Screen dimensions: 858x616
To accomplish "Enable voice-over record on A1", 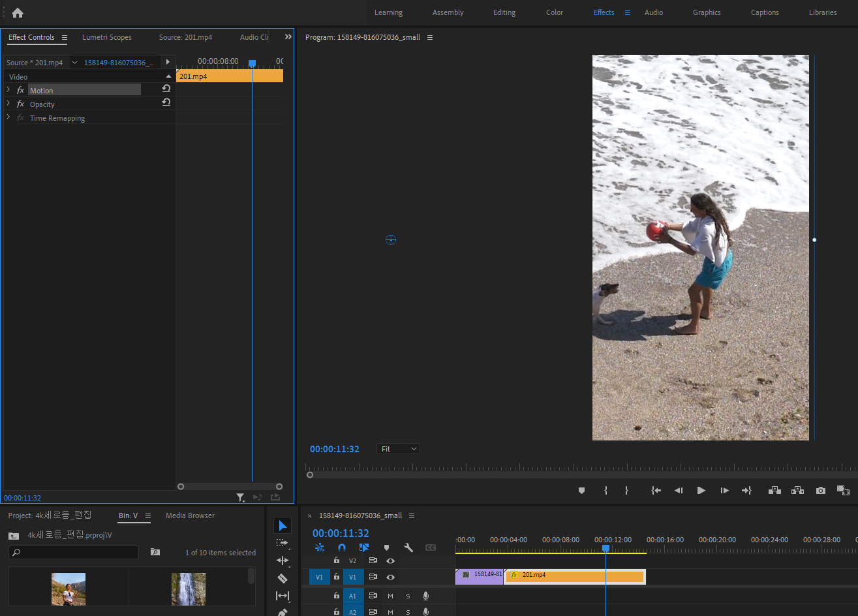I will tap(426, 595).
